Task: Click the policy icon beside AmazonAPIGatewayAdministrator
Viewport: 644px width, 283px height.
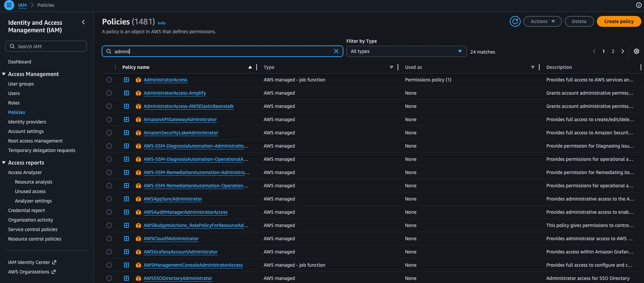Action: click(138, 120)
